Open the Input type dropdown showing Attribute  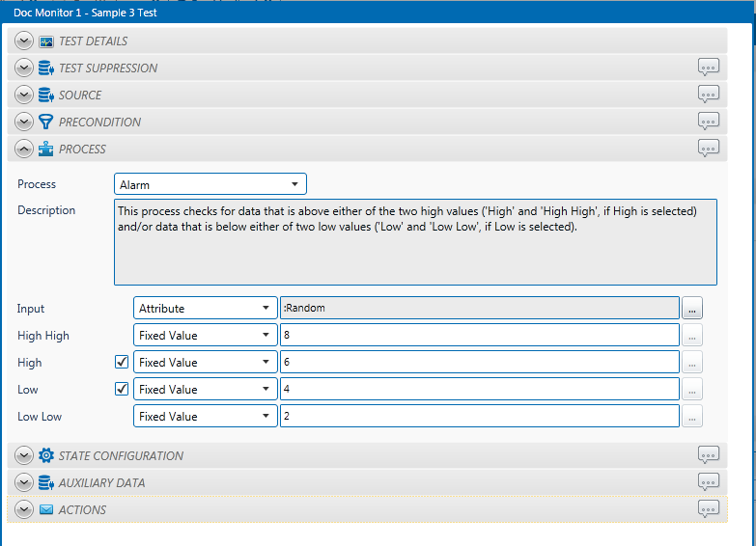point(205,309)
